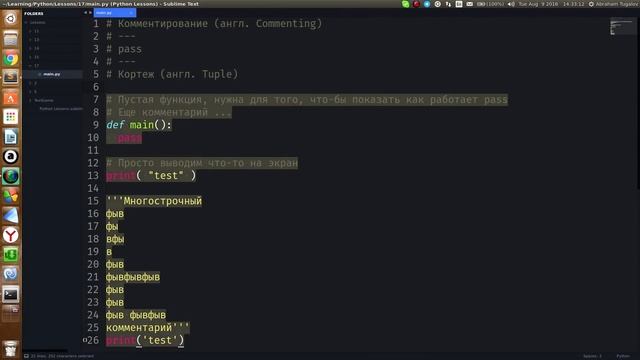This screenshot has width=640, height=360.
Task: Click the print( "test" ) line 13
Action: (x=151, y=176)
